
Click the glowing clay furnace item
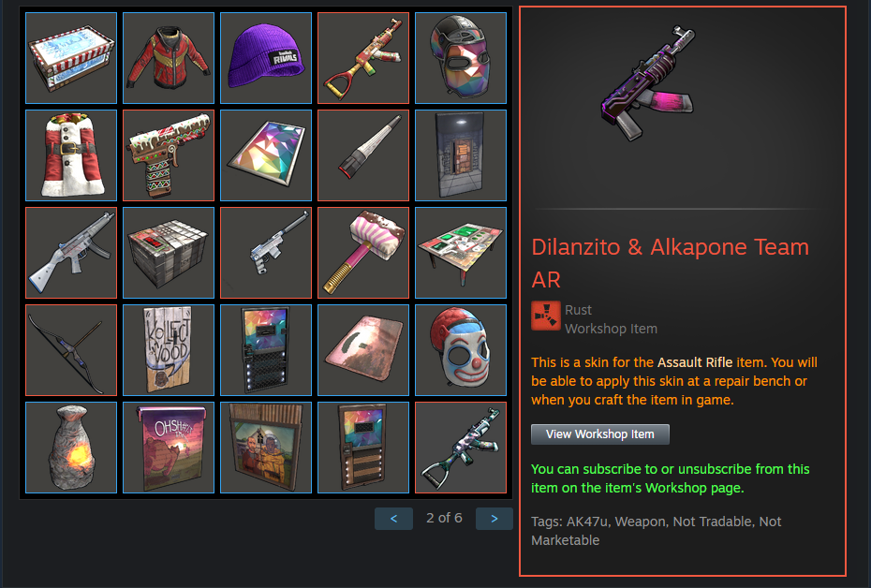71,448
